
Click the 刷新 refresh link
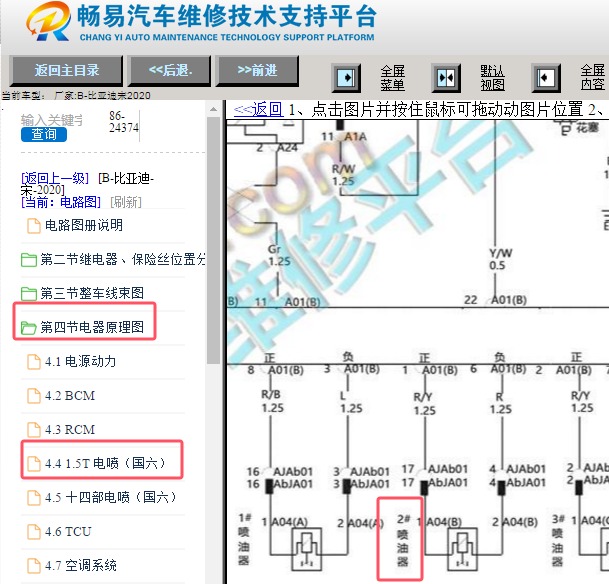[x=126, y=202]
